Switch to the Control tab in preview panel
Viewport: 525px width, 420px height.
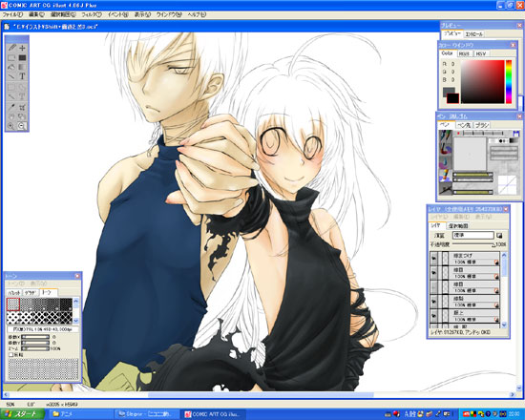click(x=473, y=34)
